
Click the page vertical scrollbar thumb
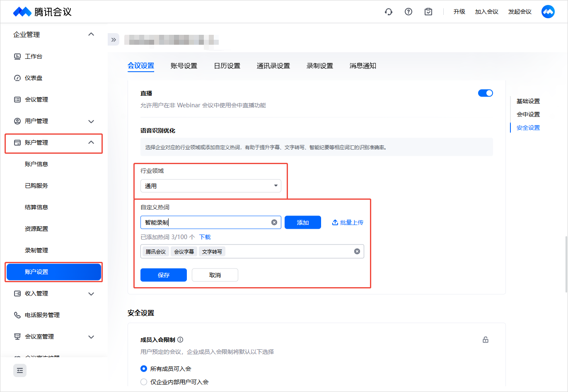566,264
